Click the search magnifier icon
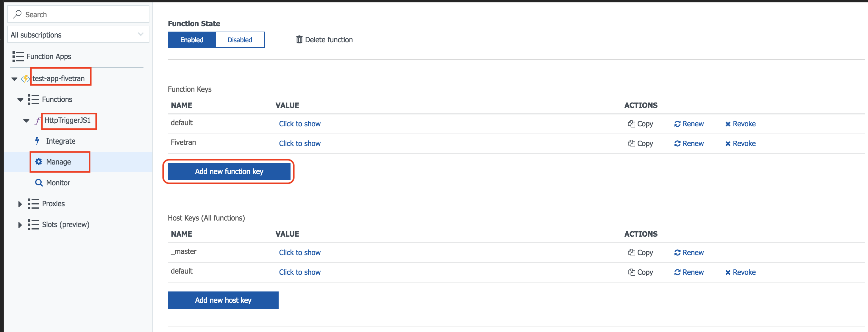 point(17,14)
